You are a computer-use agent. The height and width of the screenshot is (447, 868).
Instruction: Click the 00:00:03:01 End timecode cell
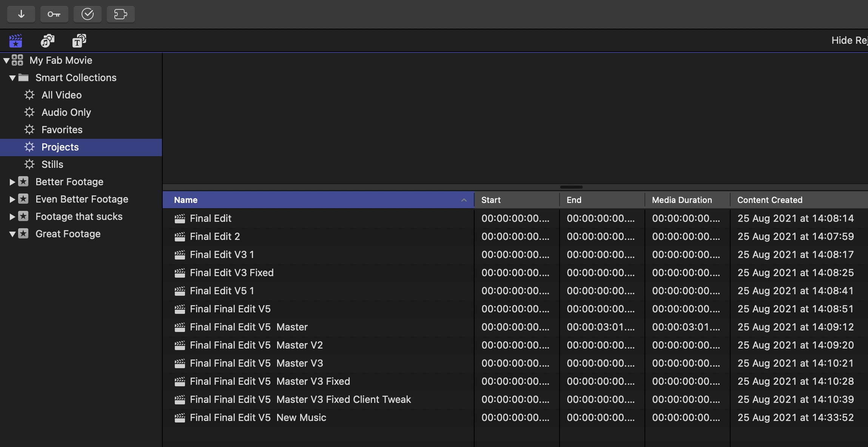601,327
